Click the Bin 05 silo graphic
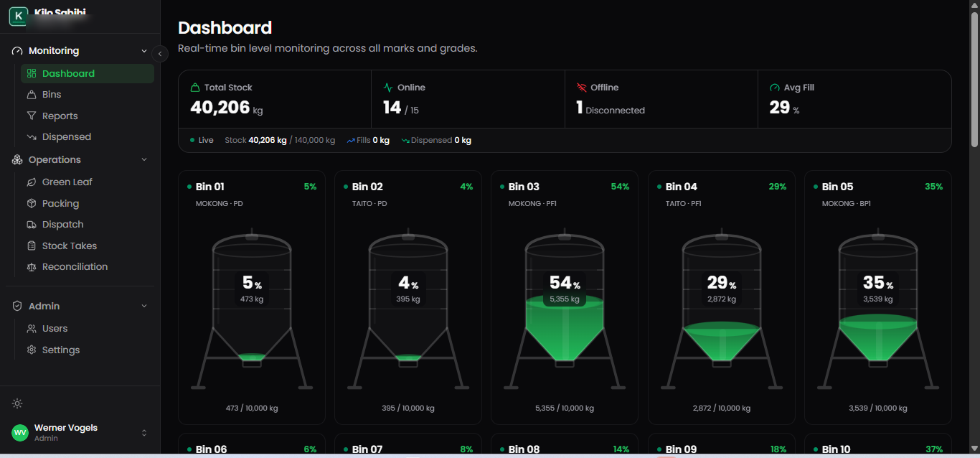This screenshot has height=458, width=980. pyautogui.click(x=878, y=309)
